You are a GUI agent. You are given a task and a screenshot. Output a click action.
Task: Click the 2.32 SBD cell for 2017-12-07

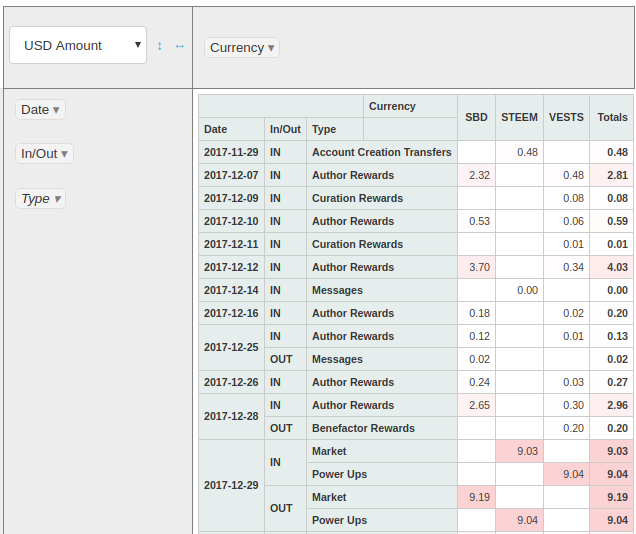476,175
